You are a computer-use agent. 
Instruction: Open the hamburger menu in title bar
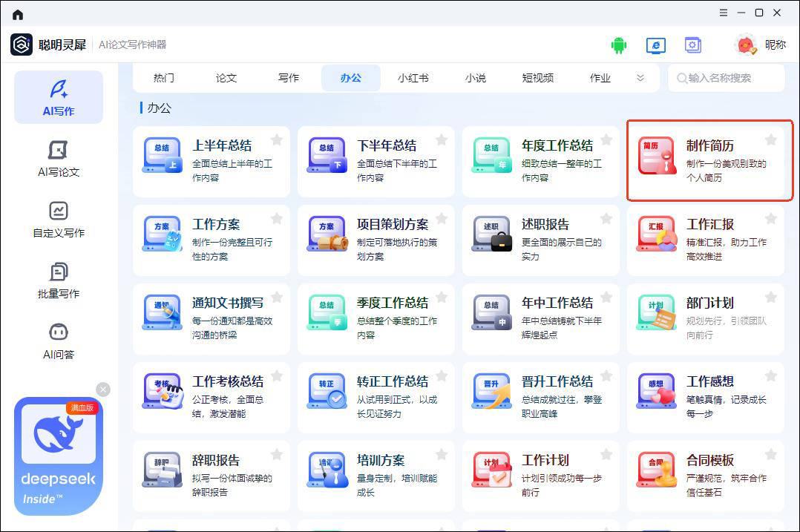tap(724, 13)
